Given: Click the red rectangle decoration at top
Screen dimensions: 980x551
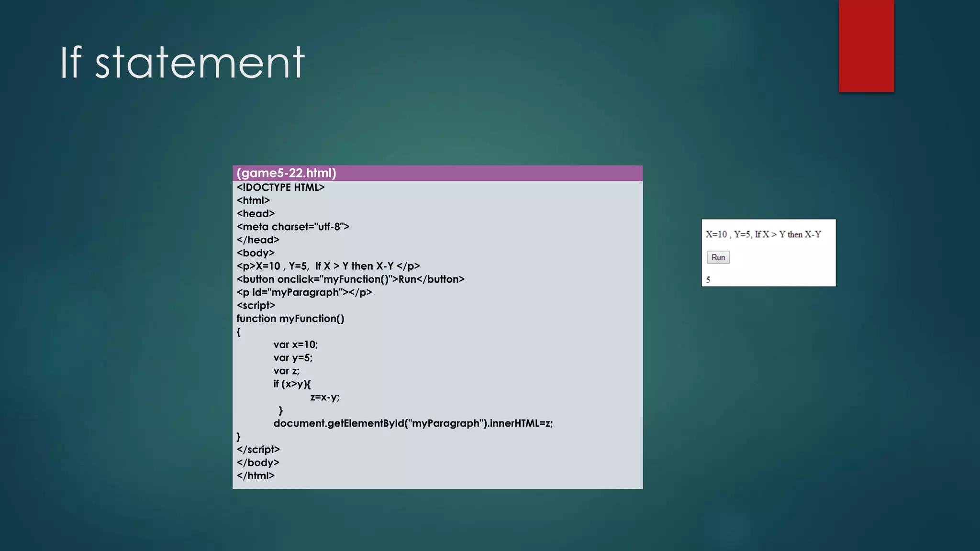Looking at the screenshot, I should coord(866,45).
